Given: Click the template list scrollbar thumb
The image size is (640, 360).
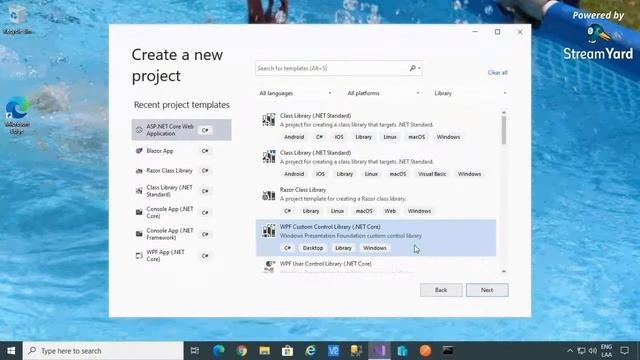Looking at the screenshot, I should (x=504, y=130).
